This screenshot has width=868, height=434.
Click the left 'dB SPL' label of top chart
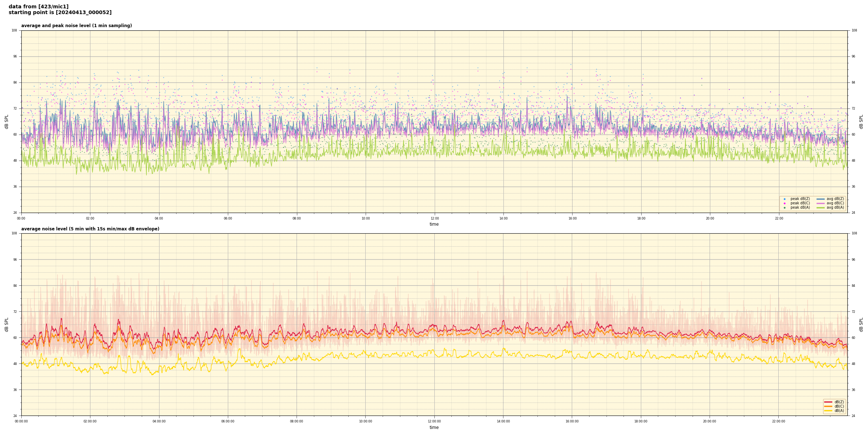(7, 122)
